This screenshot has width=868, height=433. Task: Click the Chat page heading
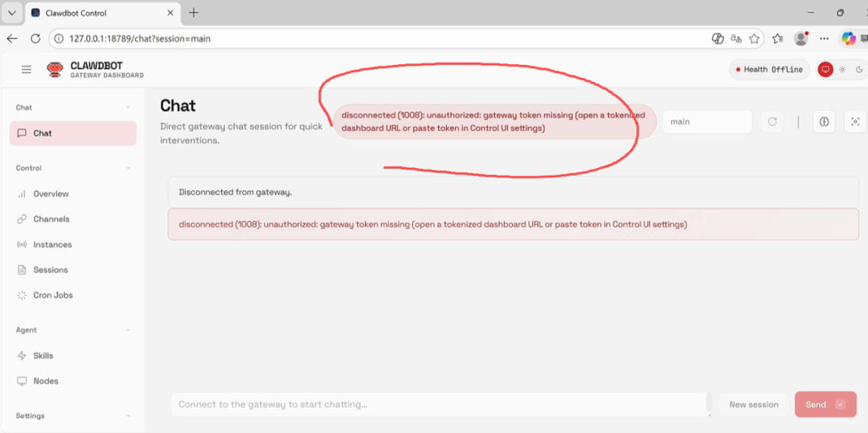[x=178, y=105]
